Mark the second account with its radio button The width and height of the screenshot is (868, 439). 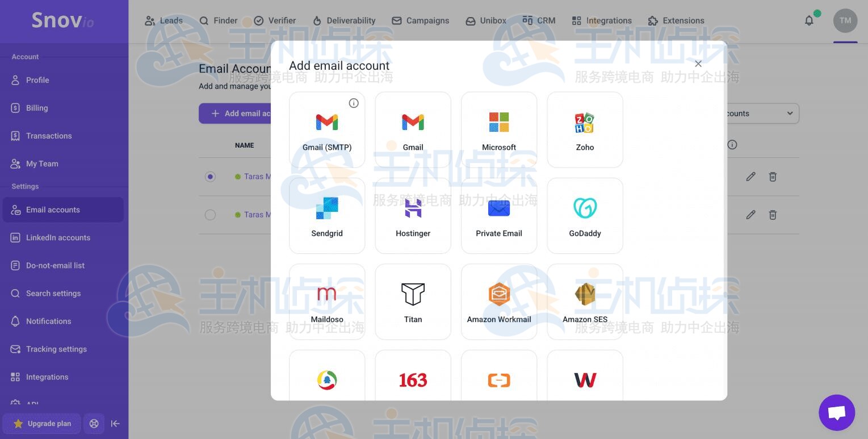(211, 215)
